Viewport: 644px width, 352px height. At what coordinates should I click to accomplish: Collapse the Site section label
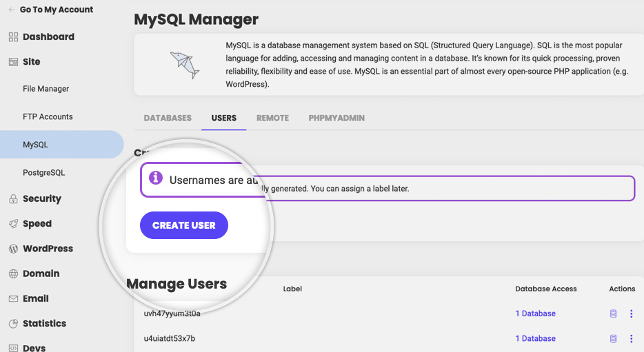pyautogui.click(x=31, y=62)
